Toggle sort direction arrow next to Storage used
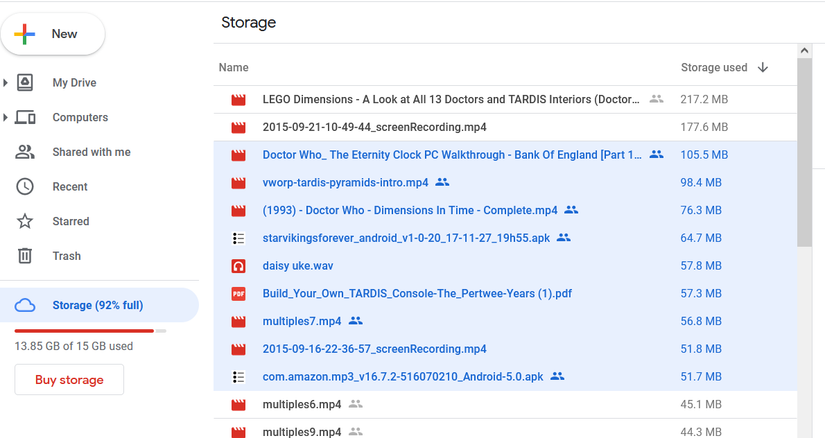 click(x=763, y=68)
